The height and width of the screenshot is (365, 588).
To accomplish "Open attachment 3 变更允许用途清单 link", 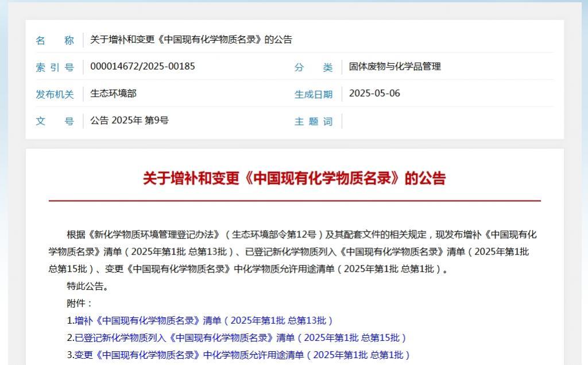I will click(242, 355).
